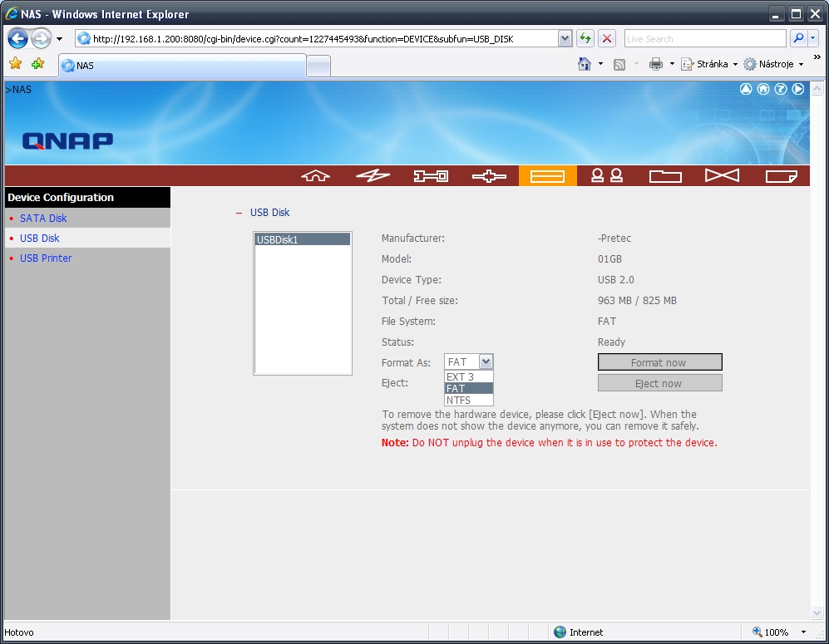829x644 pixels.
Task: Open a new blank browser tab
Action: (x=318, y=66)
